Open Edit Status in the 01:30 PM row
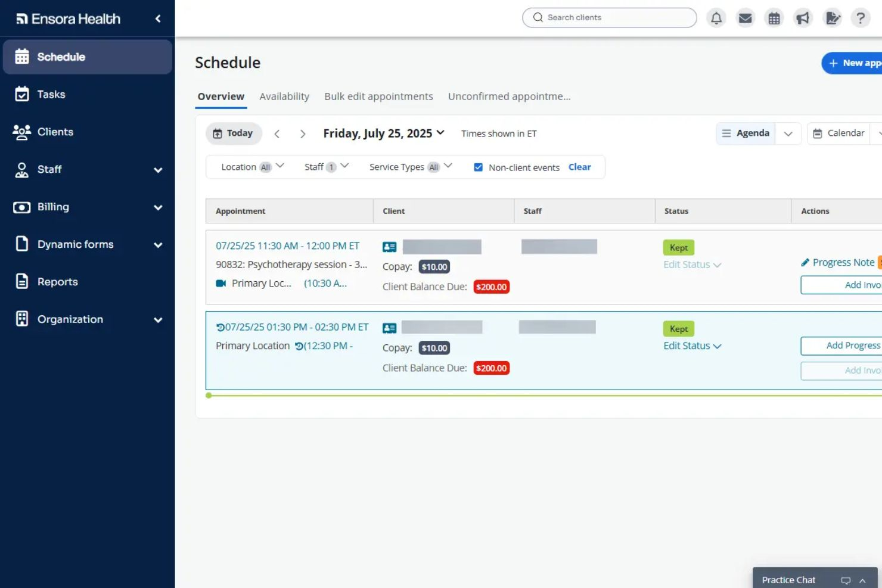Image resolution: width=882 pixels, height=588 pixels. point(692,346)
